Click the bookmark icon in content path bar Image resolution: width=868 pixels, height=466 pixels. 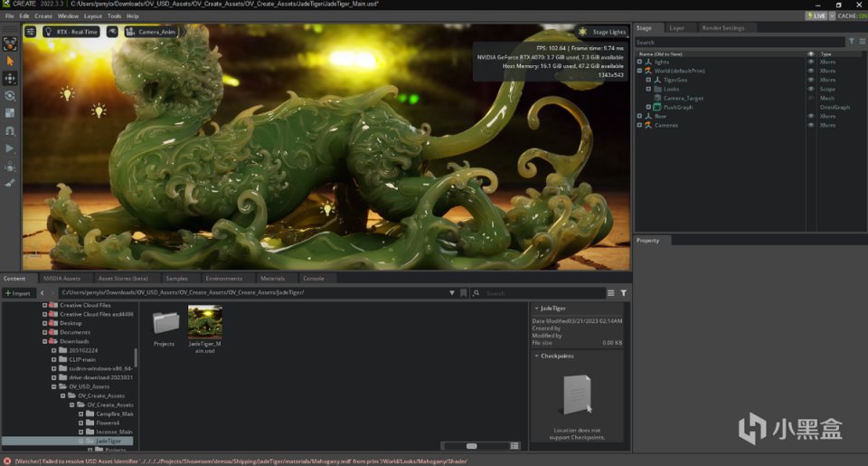[464, 293]
